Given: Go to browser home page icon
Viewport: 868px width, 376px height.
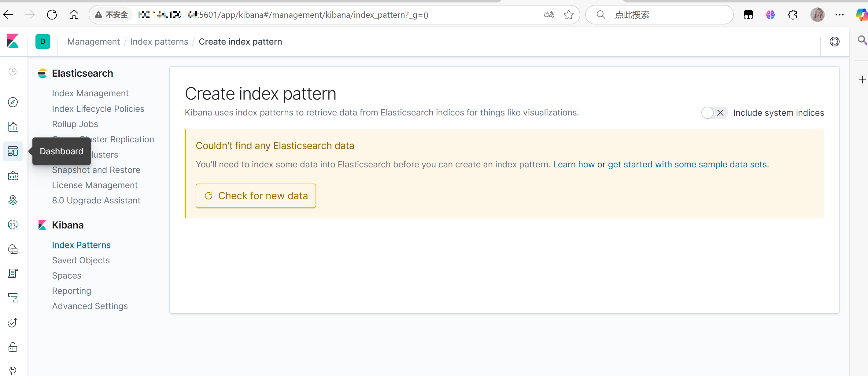Looking at the screenshot, I should pos(74,14).
